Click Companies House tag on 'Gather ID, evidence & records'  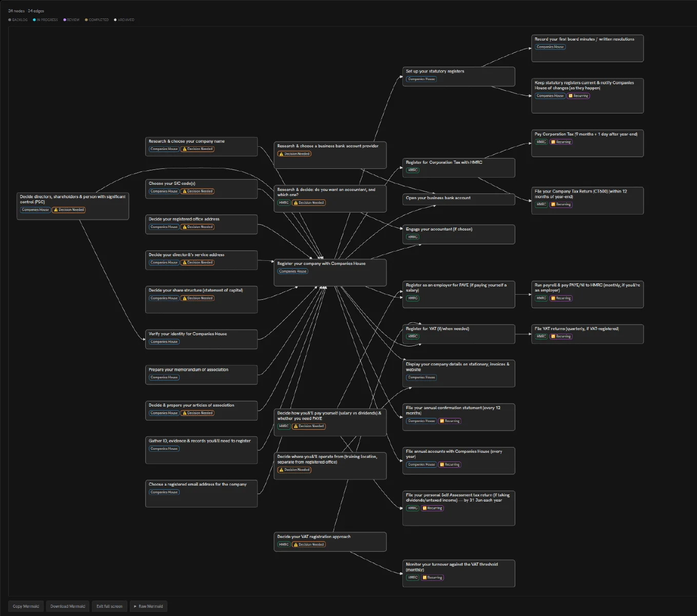(164, 449)
